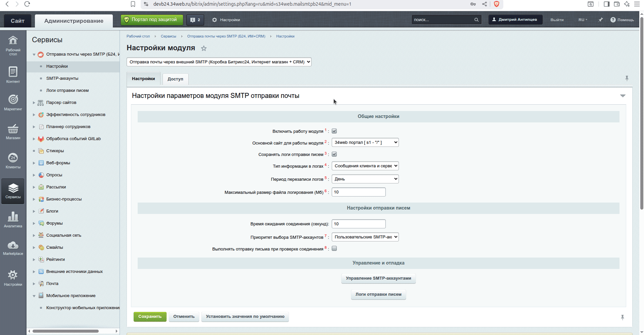Open Приоритет выбора SMTP-аккаунтов dropdown
Screen dimensions: 644x335
tap(365, 237)
